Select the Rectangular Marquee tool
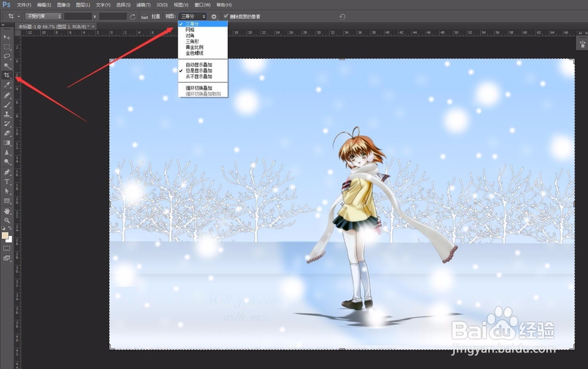The width and height of the screenshot is (588, 369). [6, 46]
